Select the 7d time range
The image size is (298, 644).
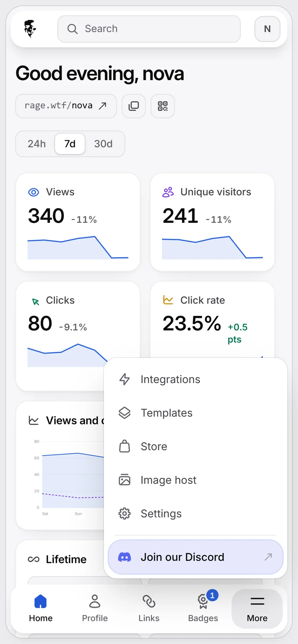click(70, 144)
